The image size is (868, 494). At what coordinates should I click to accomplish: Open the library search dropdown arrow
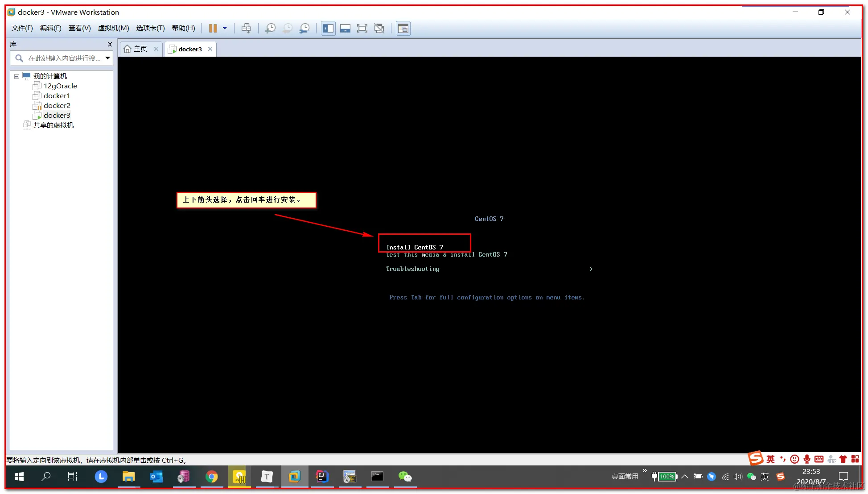(x=107, y=58)
